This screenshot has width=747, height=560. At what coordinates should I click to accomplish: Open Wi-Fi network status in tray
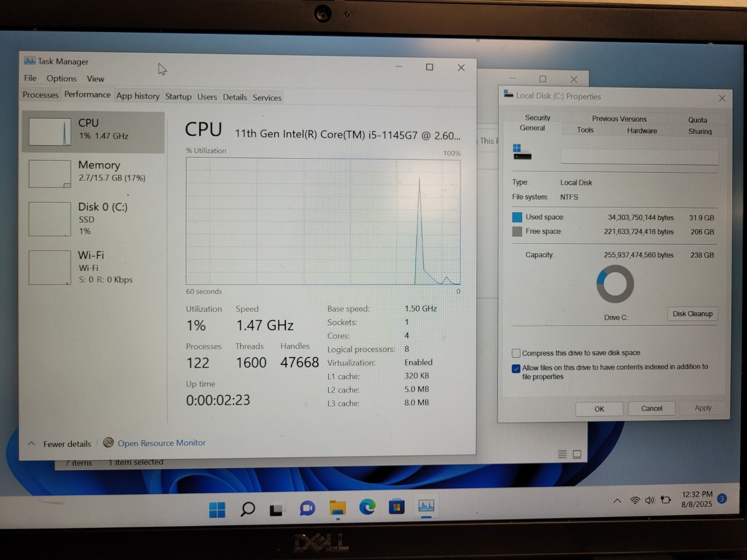(x=635, y=501)
